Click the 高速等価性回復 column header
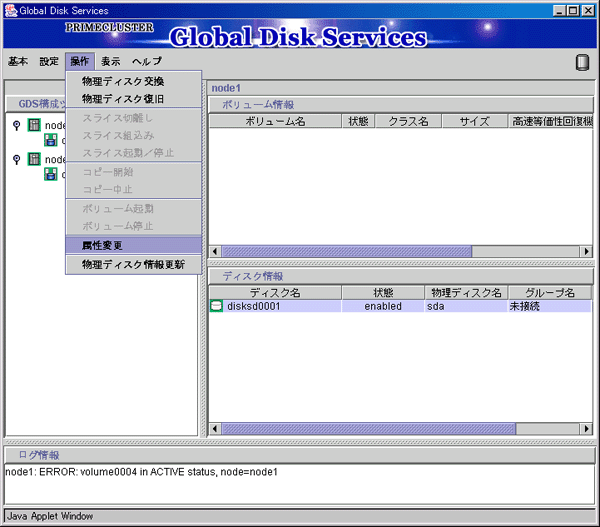 (x=551, y=121)
